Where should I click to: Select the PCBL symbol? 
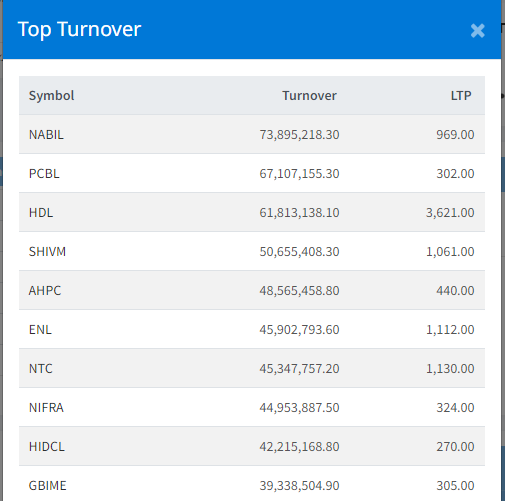(x=44, y=174)
